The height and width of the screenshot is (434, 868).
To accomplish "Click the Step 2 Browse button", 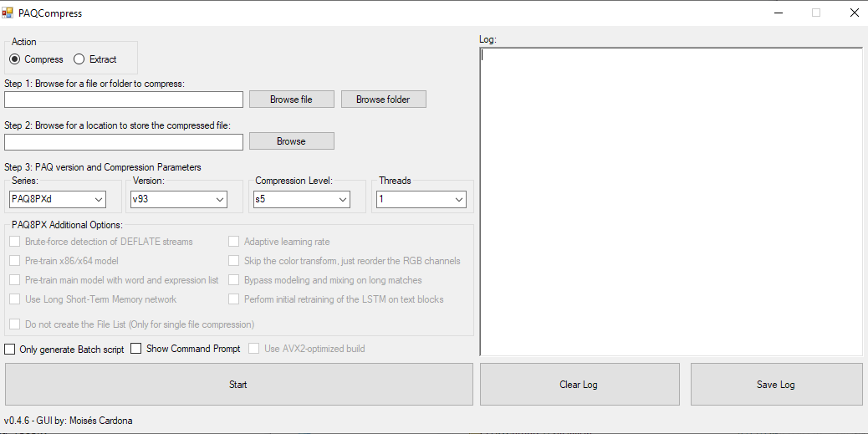I will tap(291, 141).
